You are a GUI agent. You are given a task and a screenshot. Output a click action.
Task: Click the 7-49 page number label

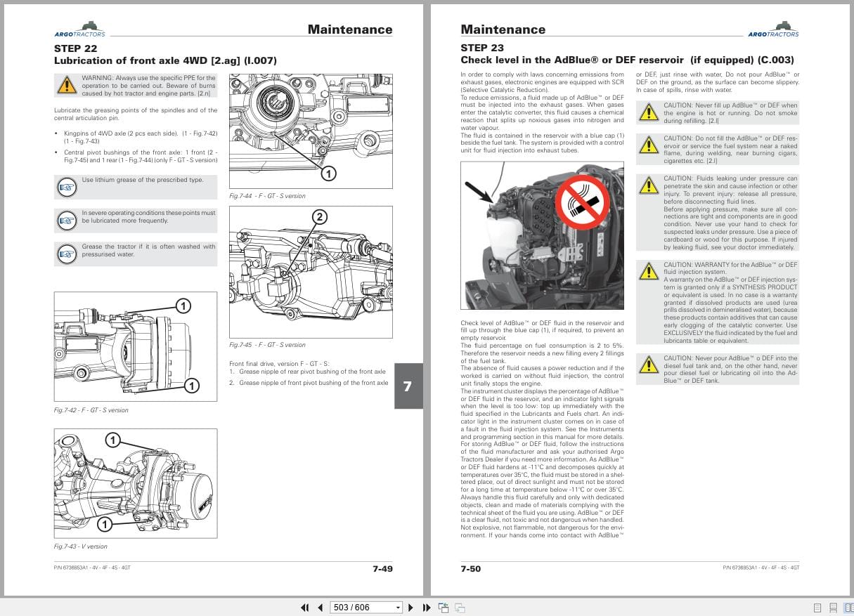pyautogui.click(x=383, y=570)
